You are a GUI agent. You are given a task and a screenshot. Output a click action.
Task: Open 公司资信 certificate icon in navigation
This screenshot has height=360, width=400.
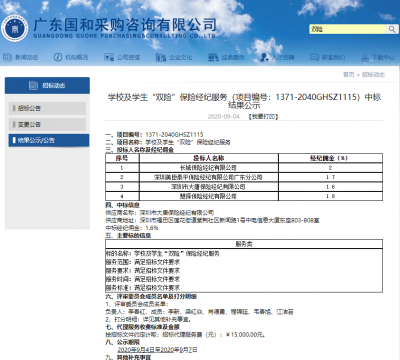(109, 57)
